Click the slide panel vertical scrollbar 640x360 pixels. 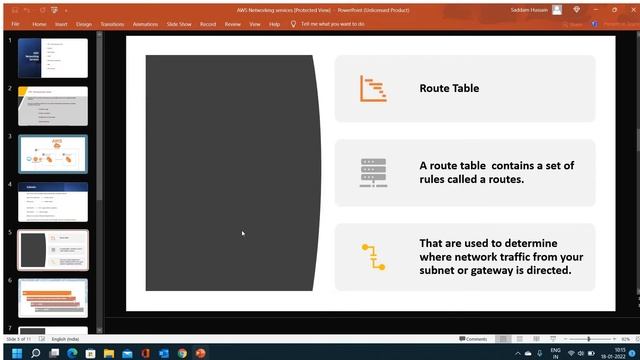(99, 118)
